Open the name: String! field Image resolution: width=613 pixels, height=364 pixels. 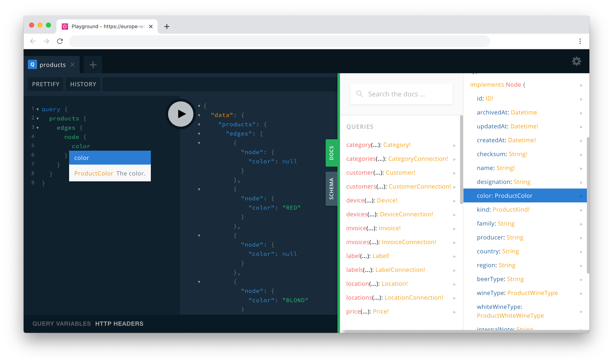click(525, 168)
